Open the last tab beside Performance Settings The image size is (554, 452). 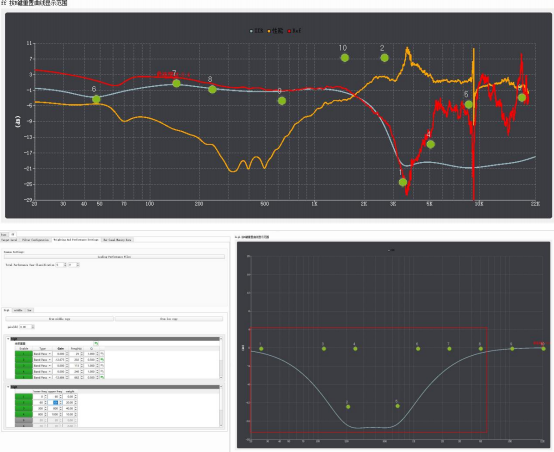coord(117,240)
